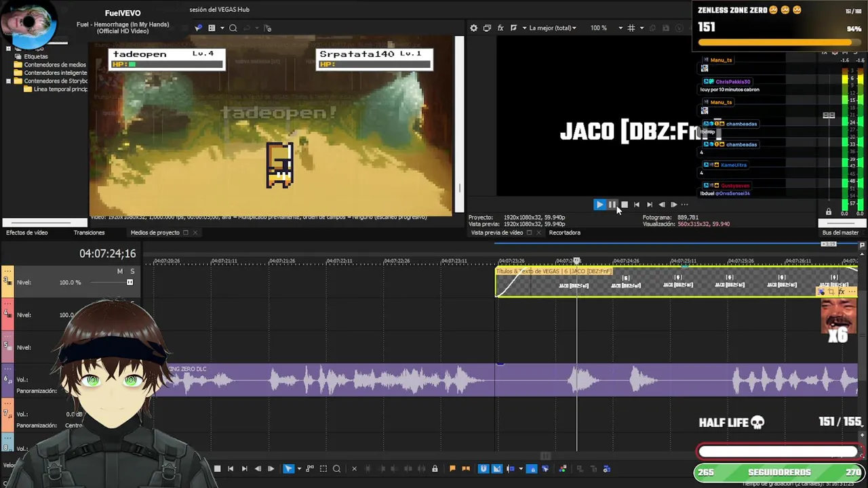This screenshot has width=868, height=488.
Task: Stop playback in timeline transport bar
Action: point(217,468)
